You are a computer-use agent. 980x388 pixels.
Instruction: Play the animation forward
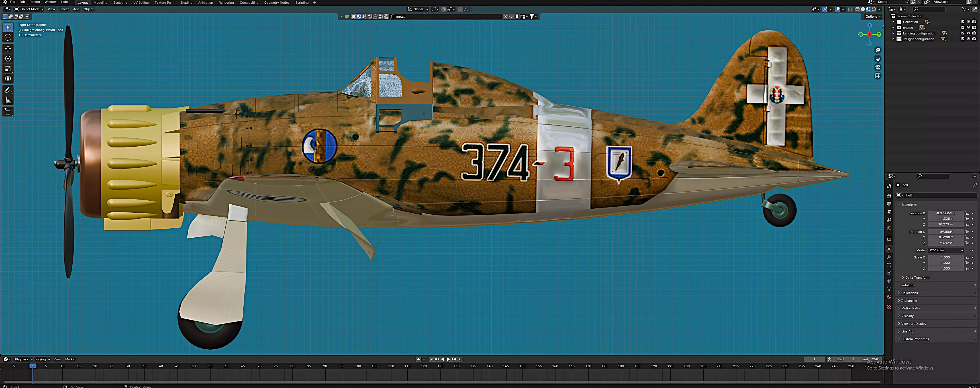[x=448, y=359]
